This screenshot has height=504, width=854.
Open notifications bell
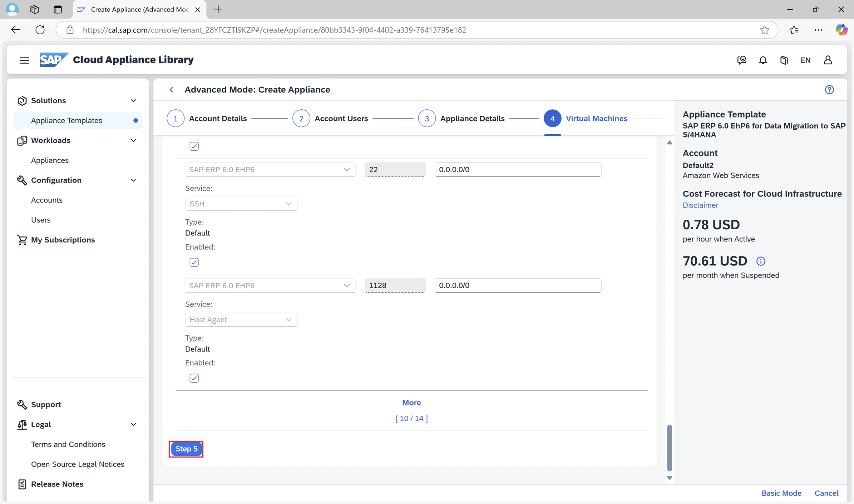coord(763,60)
